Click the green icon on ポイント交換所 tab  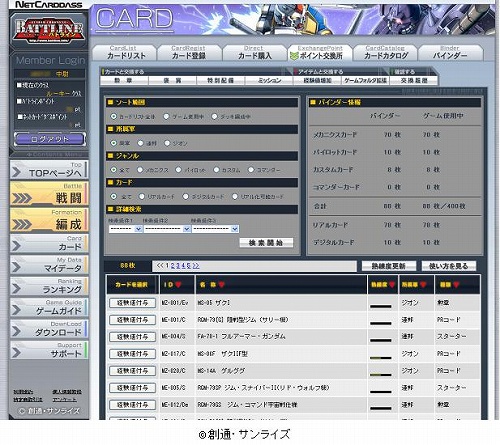pos(294,56)
